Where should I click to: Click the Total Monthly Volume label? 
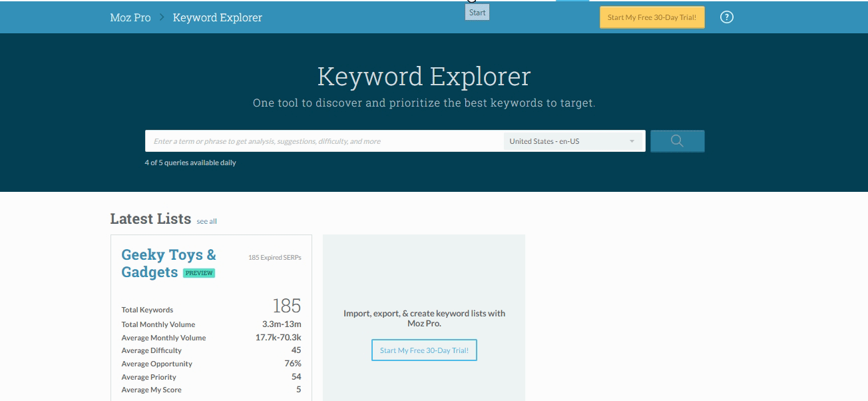(158, 324)
